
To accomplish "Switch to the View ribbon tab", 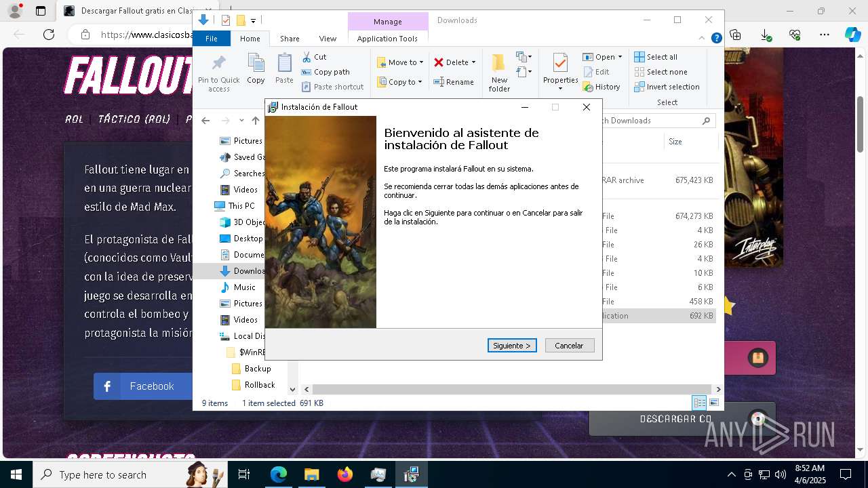I will click(328, 39).
